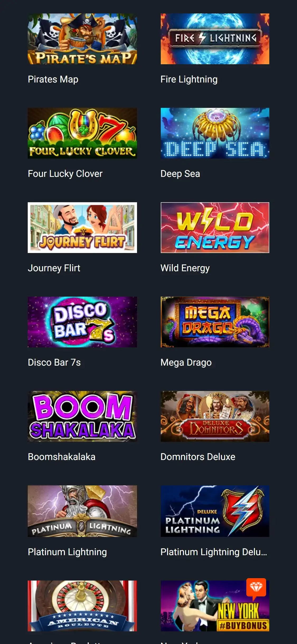This screenshot has width=297, height=644.
Task: Click the Domnitors Deluxe game image
Action: 215,416
